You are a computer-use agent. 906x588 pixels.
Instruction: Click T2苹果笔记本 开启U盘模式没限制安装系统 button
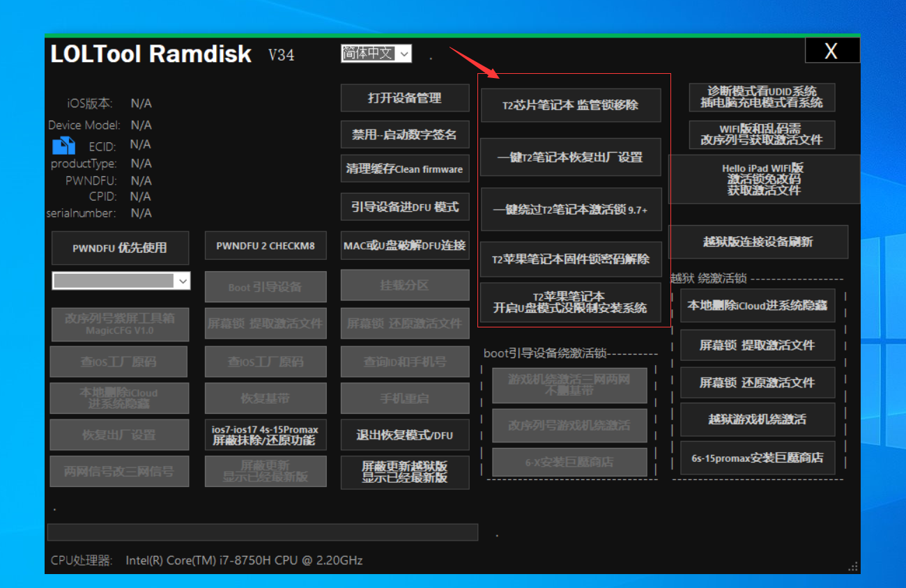coord(571,302)
